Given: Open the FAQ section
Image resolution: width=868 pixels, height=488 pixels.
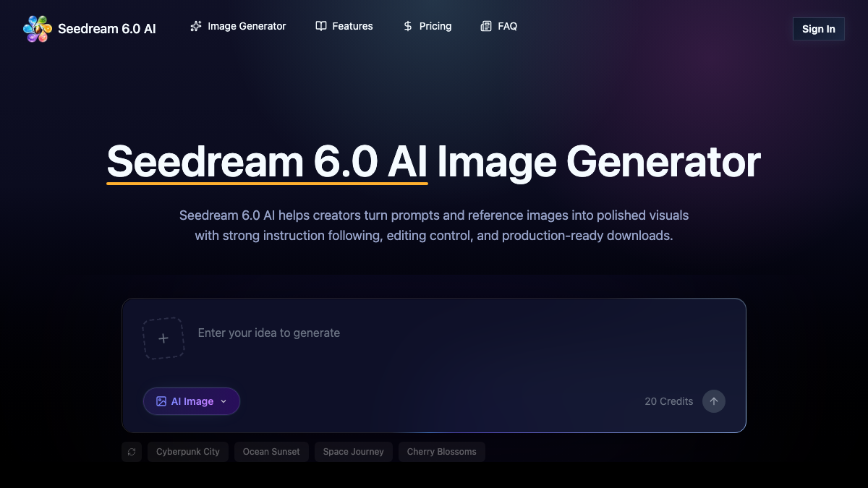Looking at the screenshot, I should point(499,26).
